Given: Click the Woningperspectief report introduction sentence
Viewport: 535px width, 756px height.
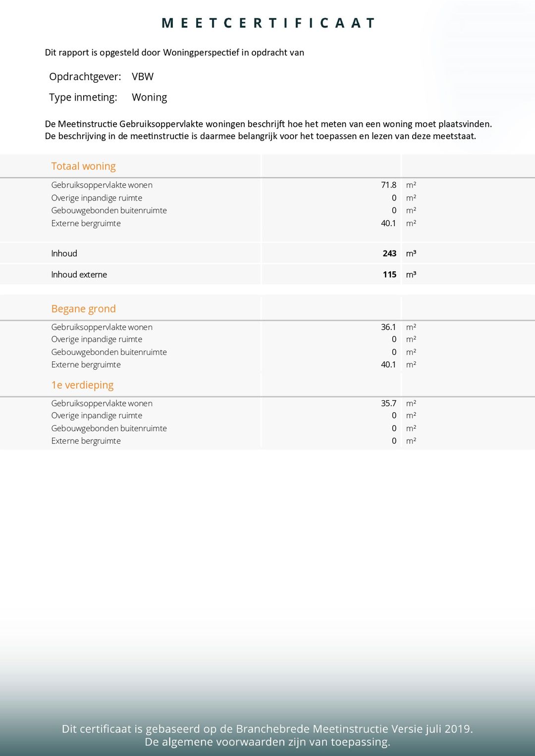Looking at the screenshot, I should [174, 52].
